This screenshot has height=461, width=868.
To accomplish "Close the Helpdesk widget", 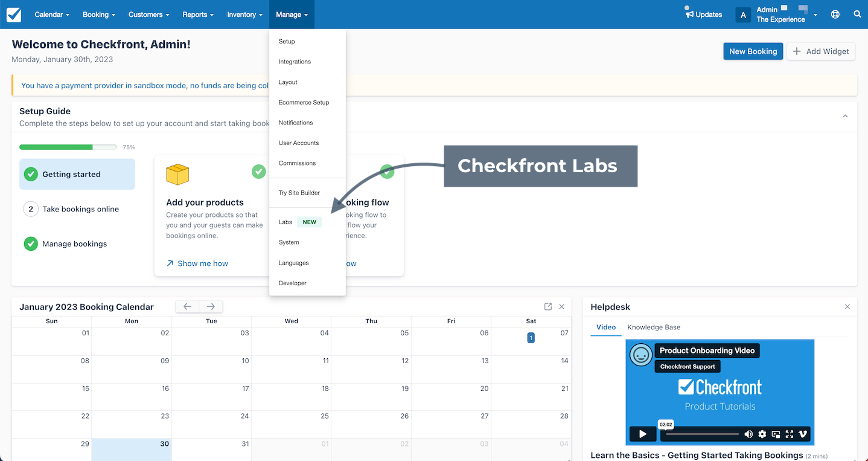I will (x=847, y=307).
